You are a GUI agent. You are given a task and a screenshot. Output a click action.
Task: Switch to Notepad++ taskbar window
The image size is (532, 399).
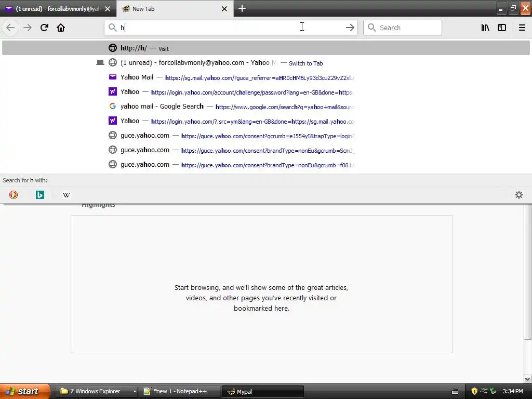tap(180, 391)
